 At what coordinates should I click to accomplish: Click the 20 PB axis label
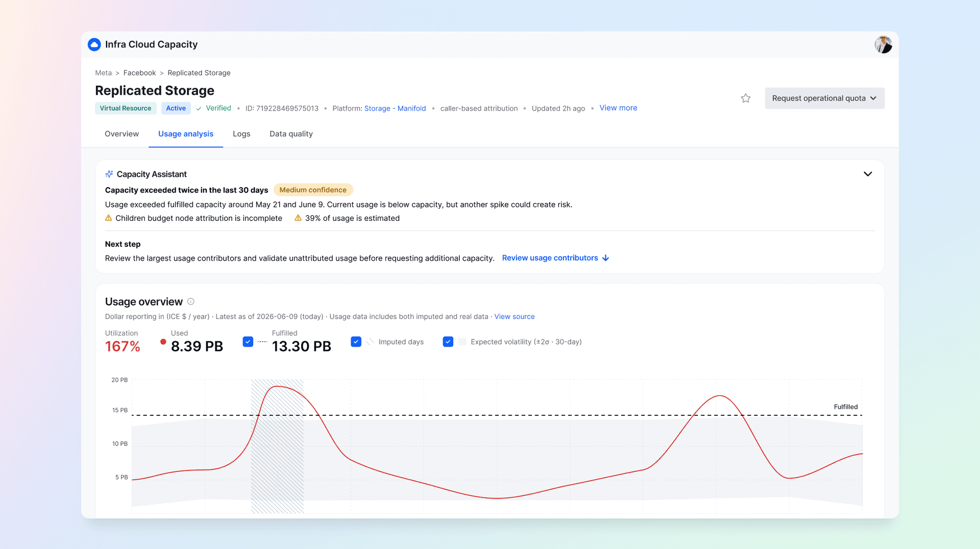tap(119, 380)
